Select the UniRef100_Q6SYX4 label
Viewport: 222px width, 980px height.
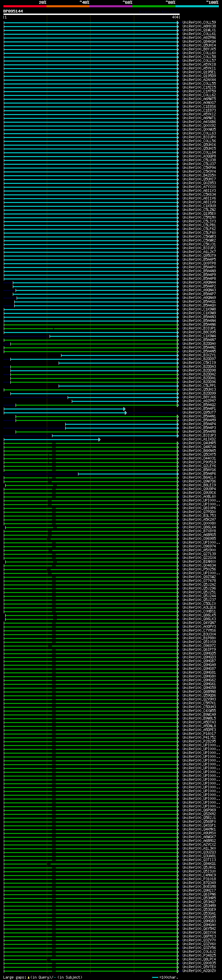point(199,933)
